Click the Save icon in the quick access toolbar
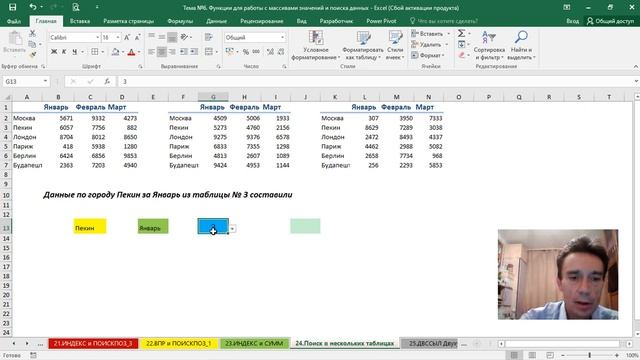The height and width of the screenshot is (360, 640). pyautogui.click(x=13, y=7)
